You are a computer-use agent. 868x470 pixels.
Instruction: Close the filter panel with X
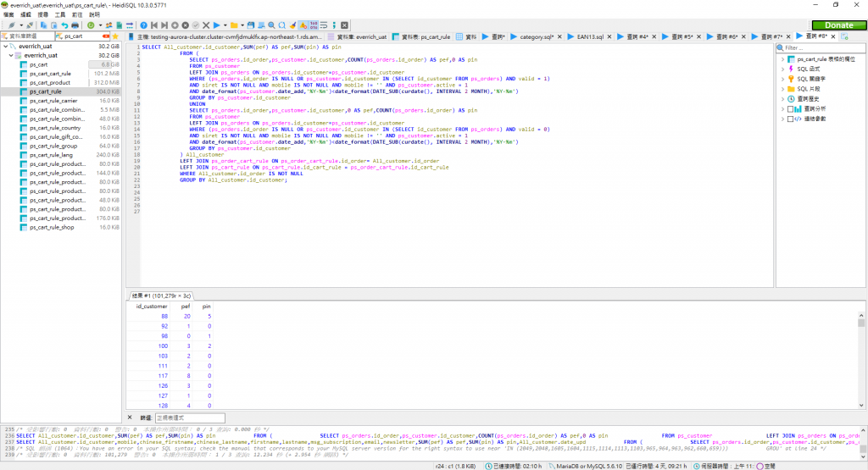pos(130,417)
